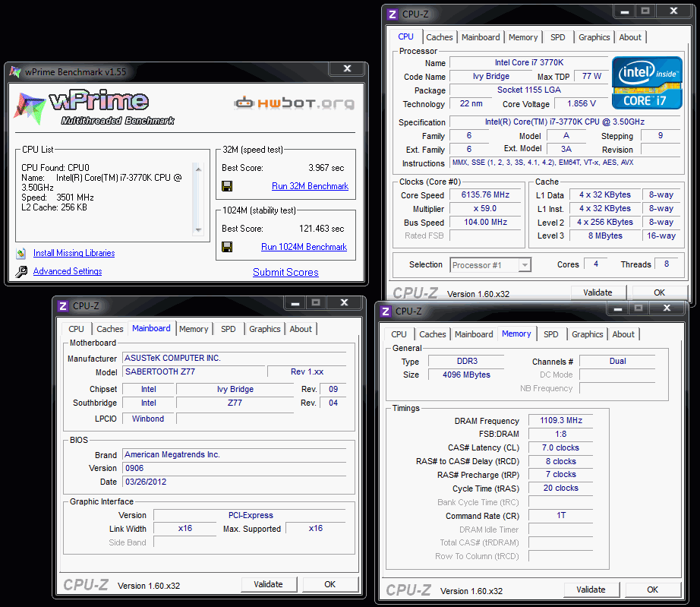This screenshot has height=607, width=700.
Task: Click the Install Missing Libraries icon
Action: (x=21, y=253)
